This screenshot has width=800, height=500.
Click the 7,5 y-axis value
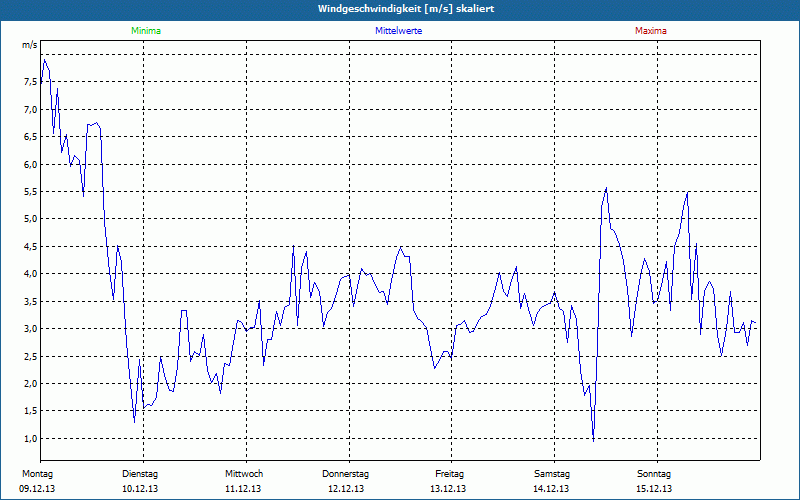pos(31,82)
